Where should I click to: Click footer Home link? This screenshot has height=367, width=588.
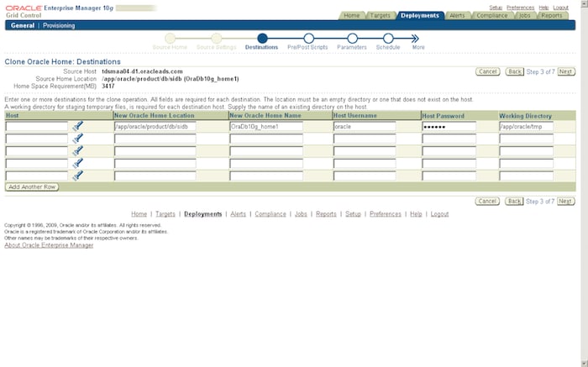point(139,214)
